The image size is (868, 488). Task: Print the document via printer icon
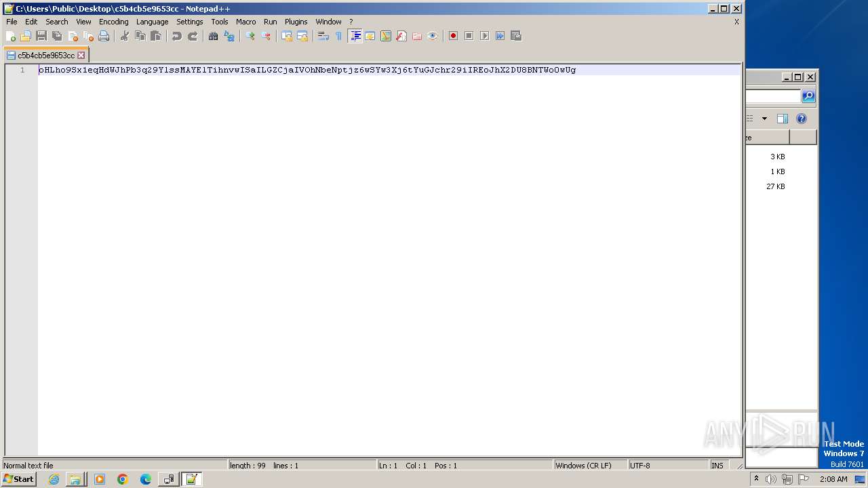click(104, 36)
